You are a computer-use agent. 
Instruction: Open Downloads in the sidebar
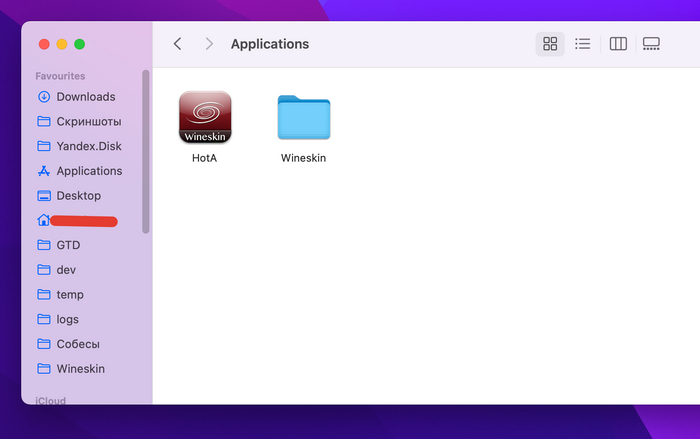(85, 97)
